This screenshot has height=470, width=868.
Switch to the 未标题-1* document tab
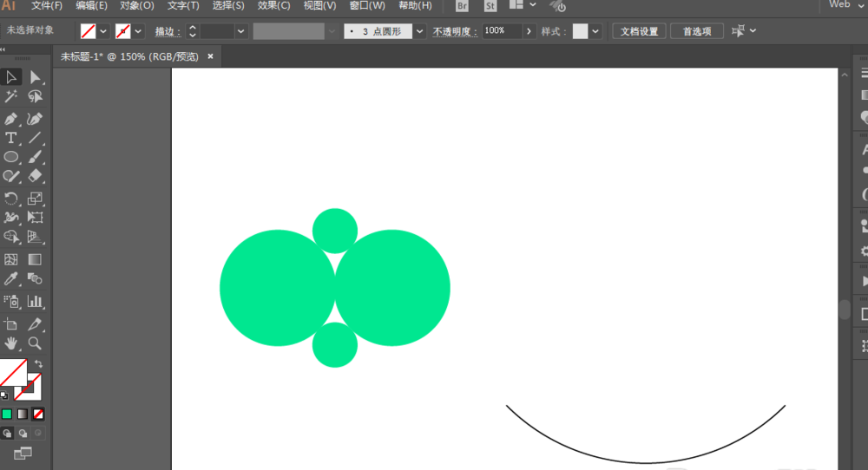pos(129,56)
